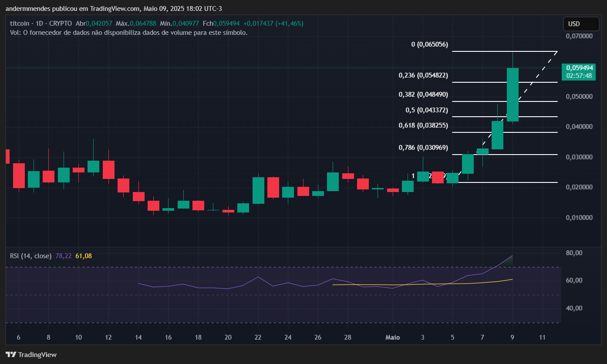Viewport: 607px width, 364px height.
Task: Click date 28 on time axis
Action: (347, 337)
